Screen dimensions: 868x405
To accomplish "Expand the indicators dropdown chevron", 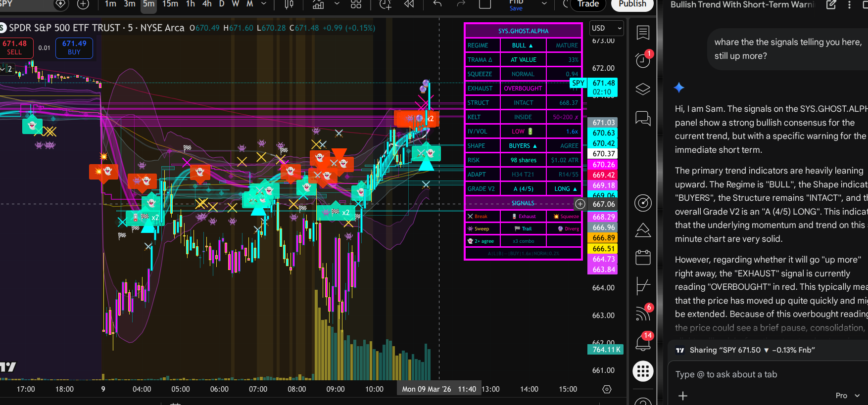I will [x=337, y=4].
